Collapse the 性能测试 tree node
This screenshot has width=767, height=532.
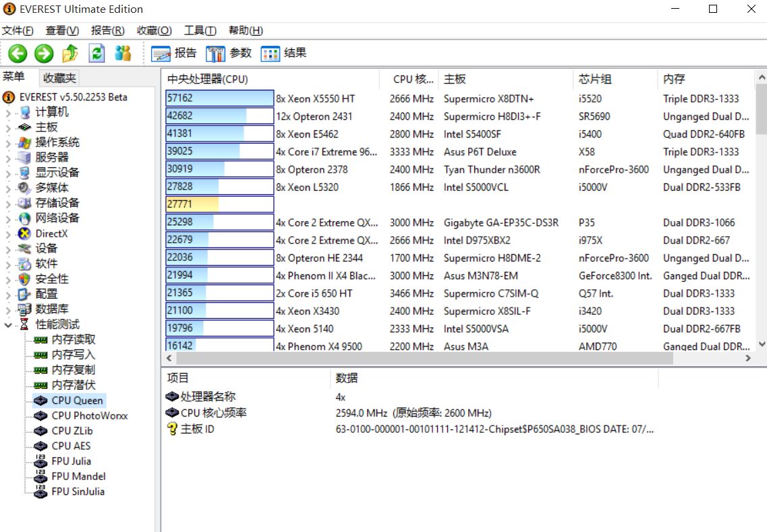pyautogui.click(x=8, y=325)
